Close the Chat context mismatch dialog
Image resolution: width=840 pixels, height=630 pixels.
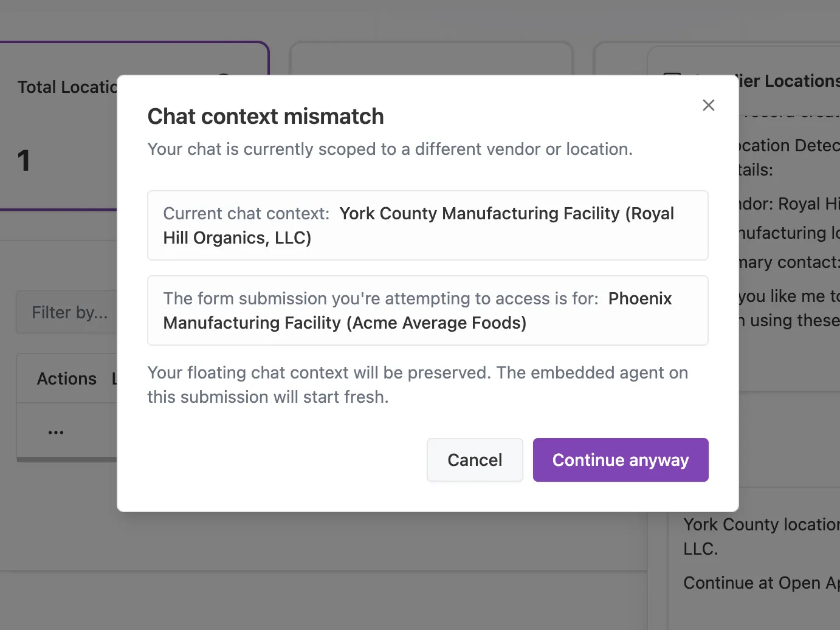click(x=708, y=105)
